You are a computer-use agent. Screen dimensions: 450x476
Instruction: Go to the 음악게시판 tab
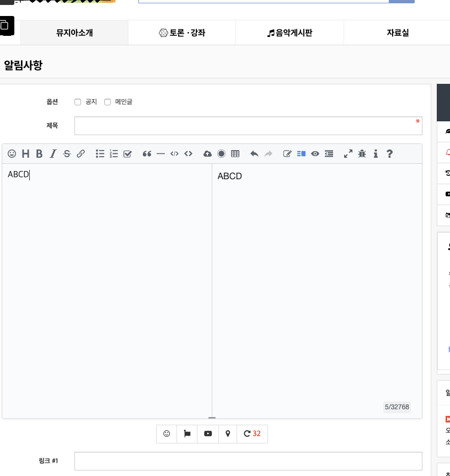(x=290, y=33)
